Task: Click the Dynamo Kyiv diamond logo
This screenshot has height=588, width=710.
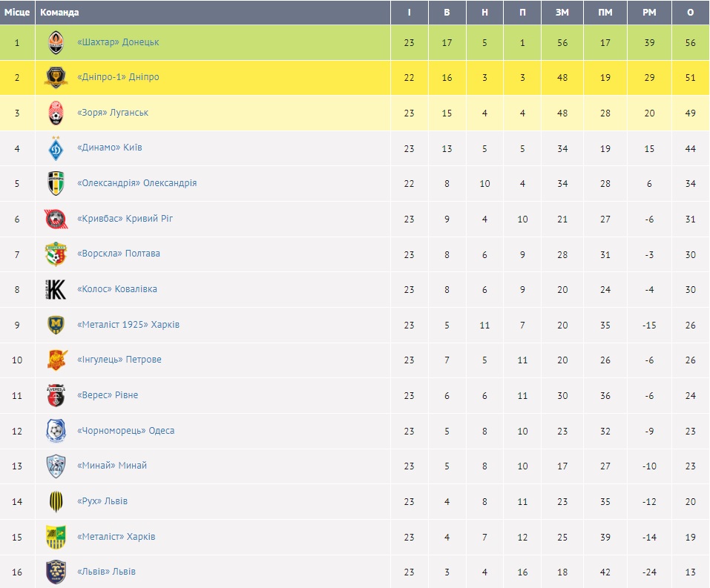Action: [56, 148]
